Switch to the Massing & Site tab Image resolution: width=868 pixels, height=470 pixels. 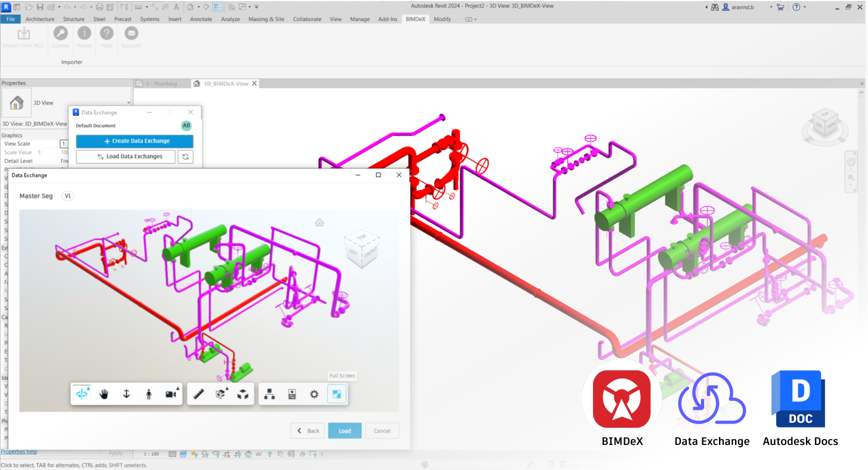(266, 19)
